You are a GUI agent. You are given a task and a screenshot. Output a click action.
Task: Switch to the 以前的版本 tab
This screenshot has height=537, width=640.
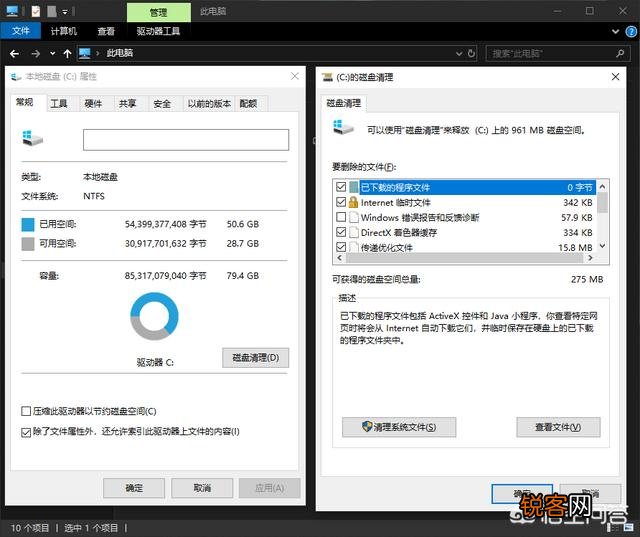(x=209, y=104)
